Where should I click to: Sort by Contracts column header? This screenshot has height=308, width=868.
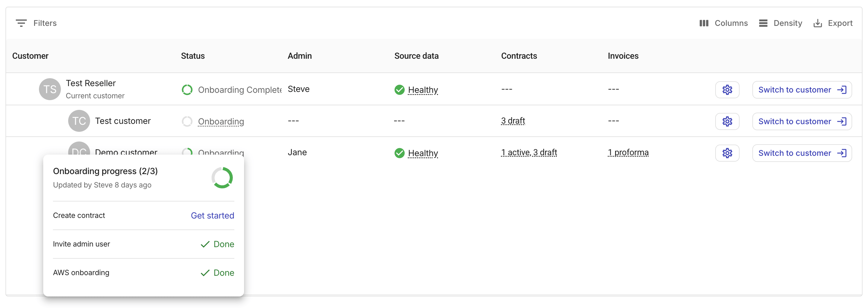(x=519, y=56)
